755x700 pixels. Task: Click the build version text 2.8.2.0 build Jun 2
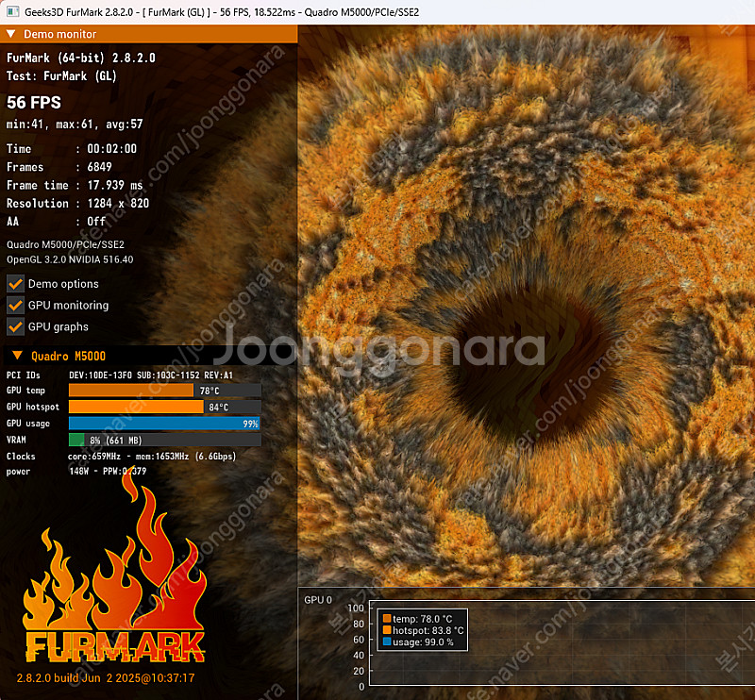(x=106, y=678)
